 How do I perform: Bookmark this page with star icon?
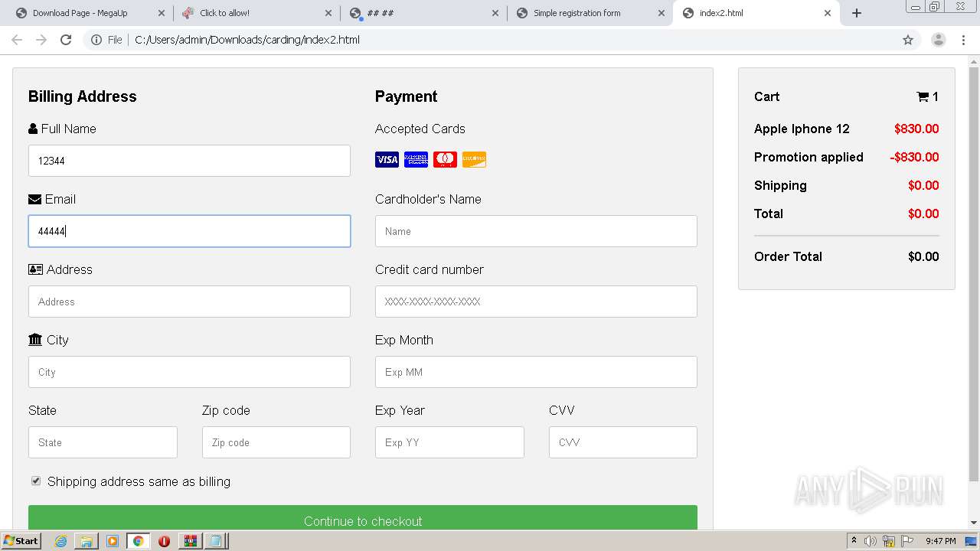[x=908, y=40]
